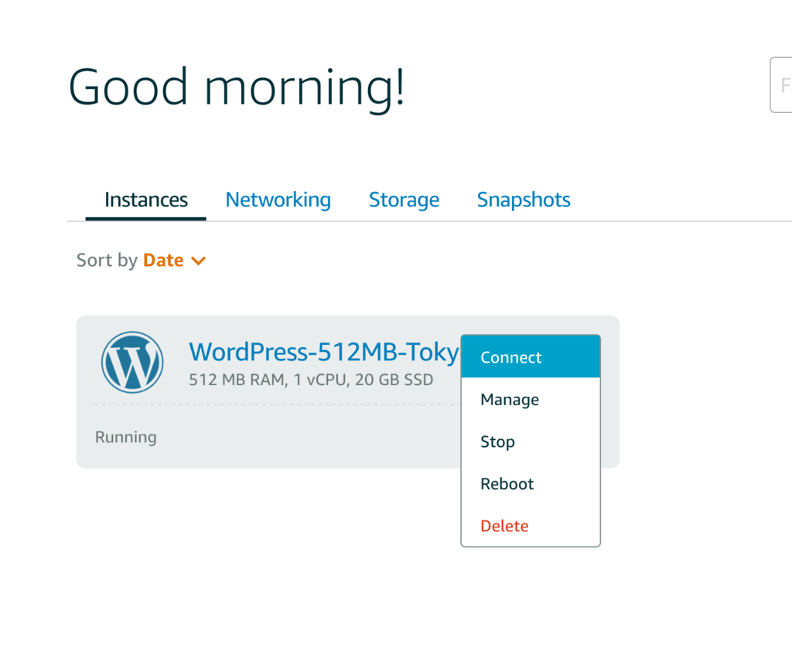This screenshot has width=792, height=672.
Task: Select Delete in the instance menu
Action: pos(531,526)
